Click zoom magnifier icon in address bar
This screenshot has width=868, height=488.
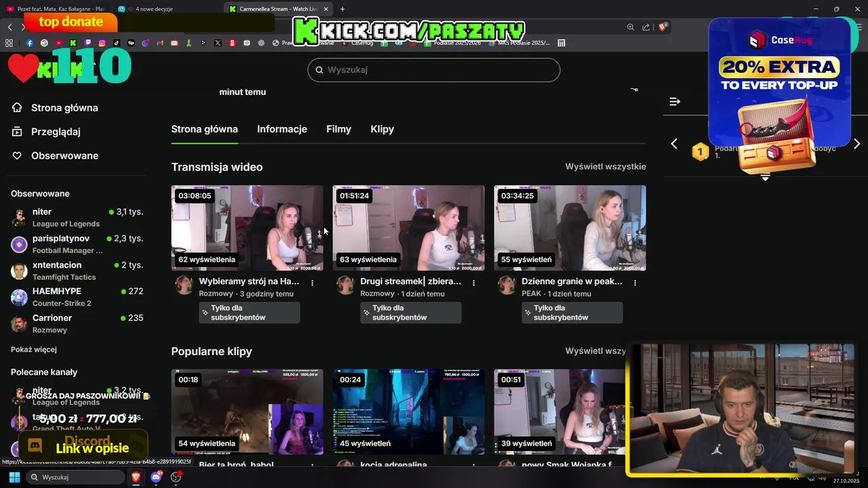(631, 27)
